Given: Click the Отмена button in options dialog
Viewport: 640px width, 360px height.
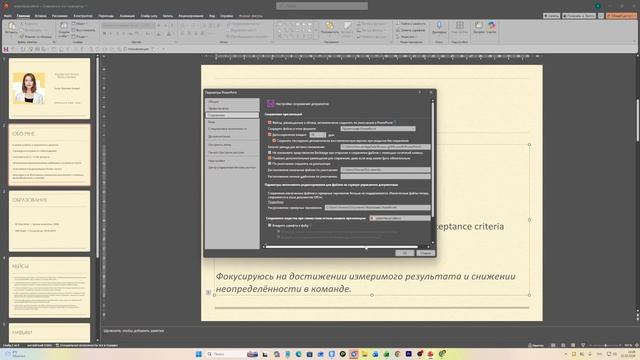Looking at the screenshot, I should (425, 253).
